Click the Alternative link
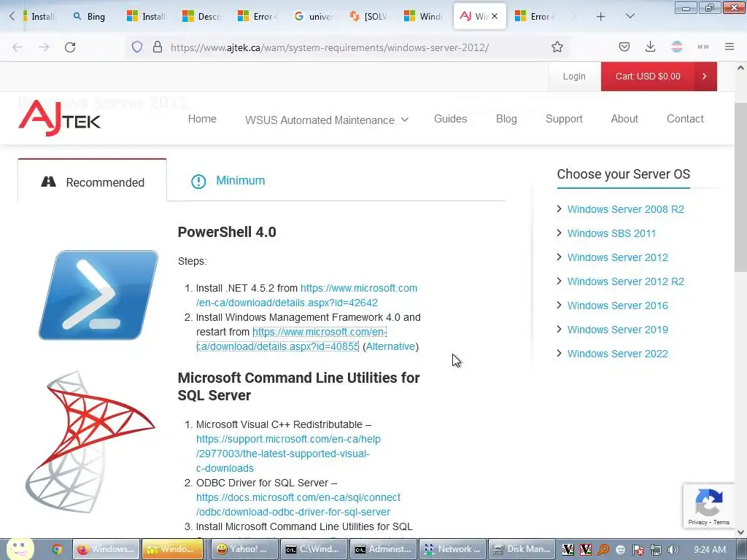This screenshot has width=747, height=560. [390, 346]
